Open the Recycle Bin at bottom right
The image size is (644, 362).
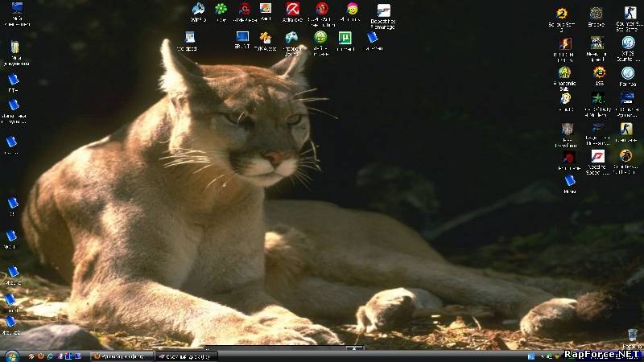[633, 335]
